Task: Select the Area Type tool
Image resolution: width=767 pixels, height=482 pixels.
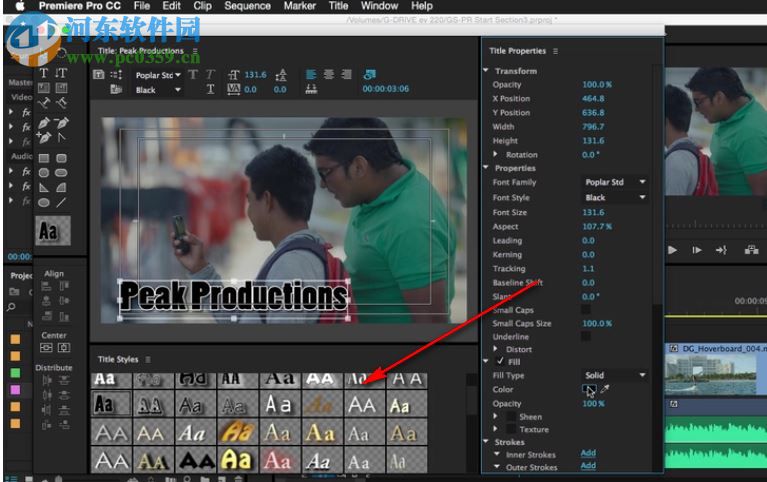Action: pyautogui.click(x=44, y=88)
